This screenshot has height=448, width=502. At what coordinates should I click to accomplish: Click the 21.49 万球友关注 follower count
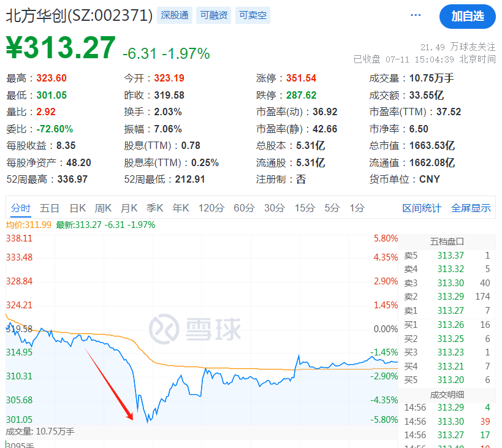[458, 47]
